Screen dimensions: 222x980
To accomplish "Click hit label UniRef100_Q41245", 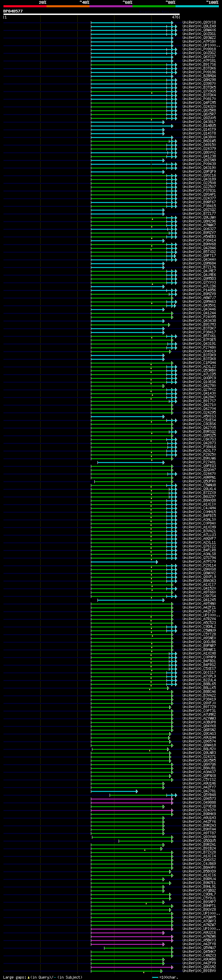I will click(x=199, y=600).
